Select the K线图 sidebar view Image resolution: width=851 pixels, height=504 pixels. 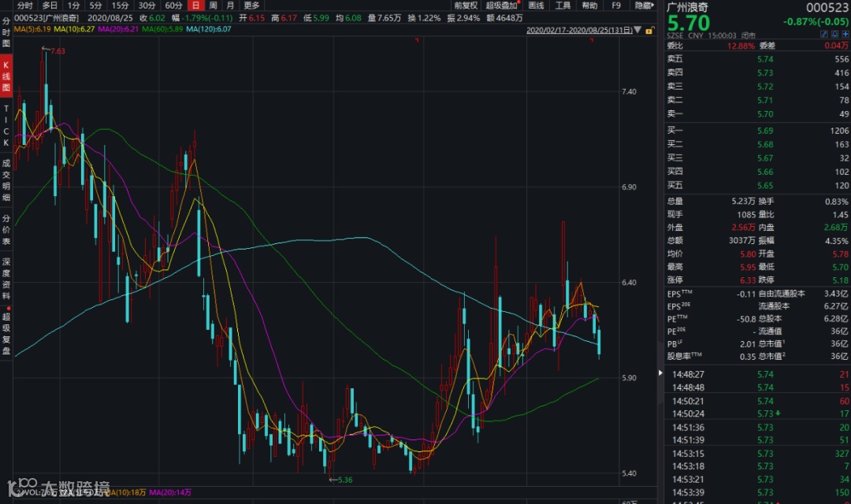(6, 76)
